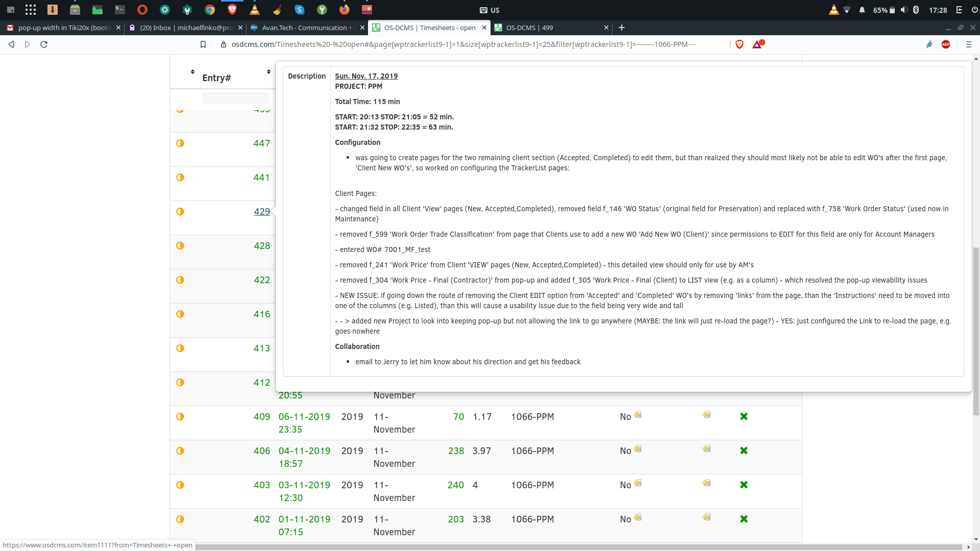Click the standalone edit icon in row 406

(706, 449)
